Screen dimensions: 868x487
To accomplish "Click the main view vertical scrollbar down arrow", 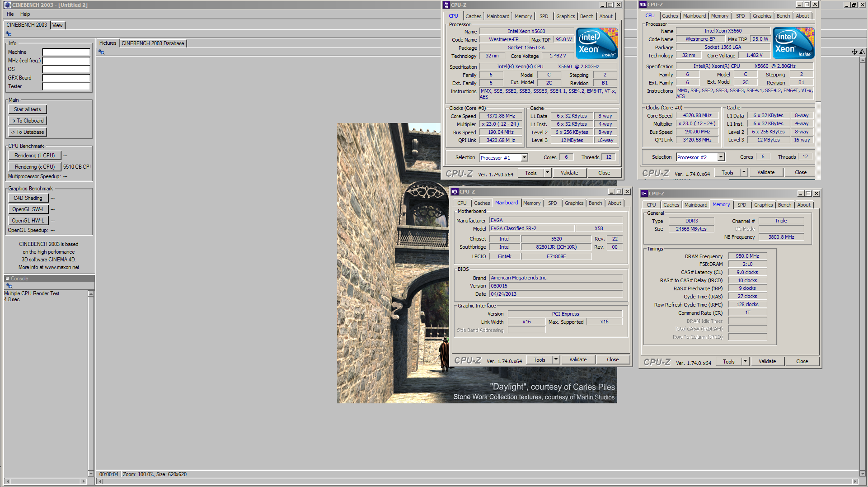I will [862, 473].
